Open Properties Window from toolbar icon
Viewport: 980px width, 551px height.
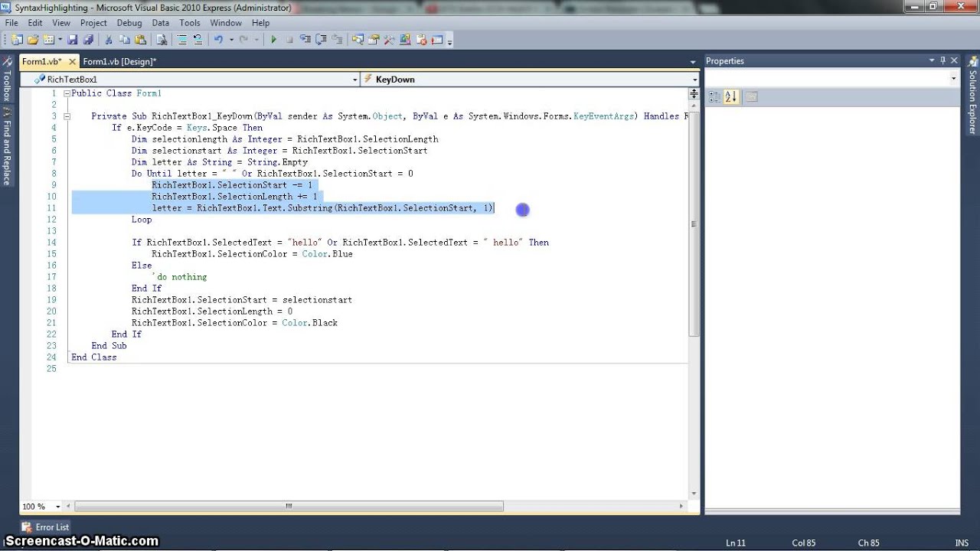pos(374,40)
